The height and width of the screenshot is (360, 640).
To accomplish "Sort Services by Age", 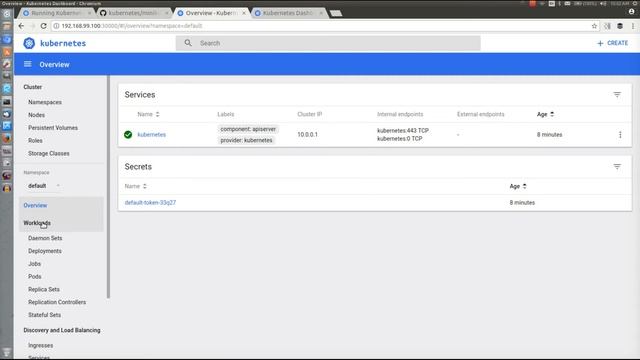I will 545,114.
